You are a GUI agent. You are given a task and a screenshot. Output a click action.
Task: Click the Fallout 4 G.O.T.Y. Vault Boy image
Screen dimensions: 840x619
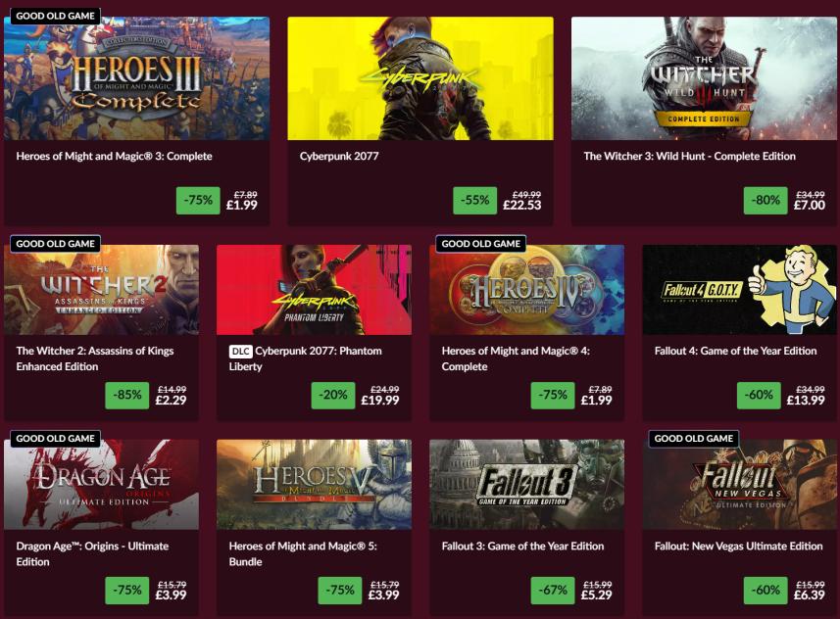pos(740,290)
